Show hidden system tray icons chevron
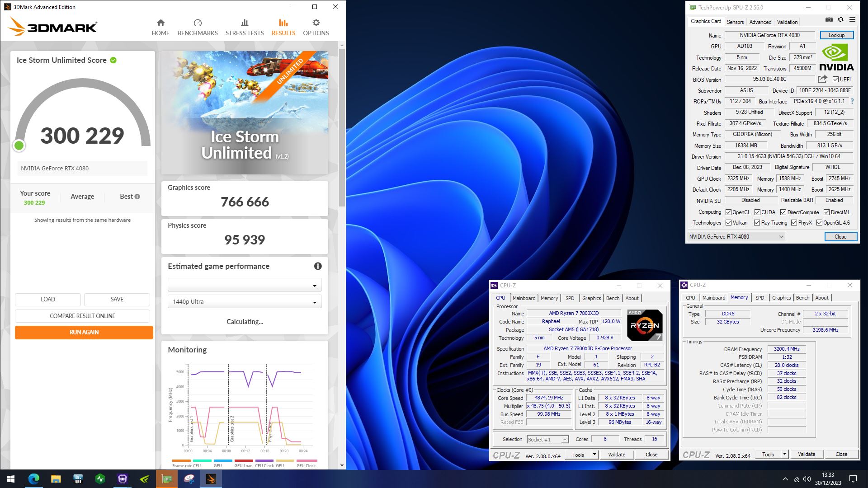Screen dimensions: 868x488 (785, 479)
